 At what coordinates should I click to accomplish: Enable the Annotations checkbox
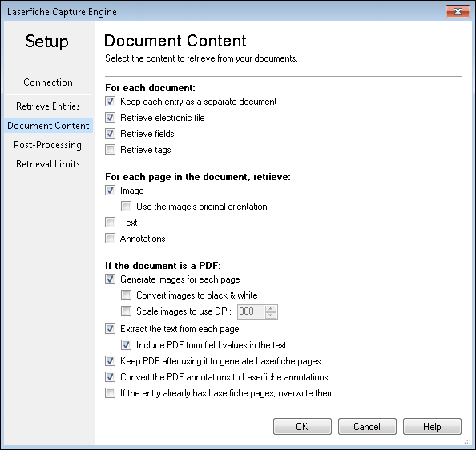(x=110, y=239)
